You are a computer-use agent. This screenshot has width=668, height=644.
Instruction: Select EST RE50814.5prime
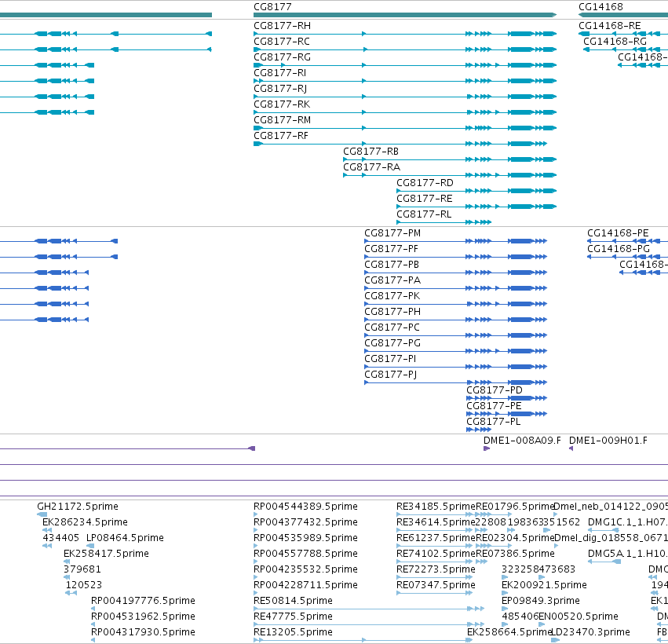[293, 601]
